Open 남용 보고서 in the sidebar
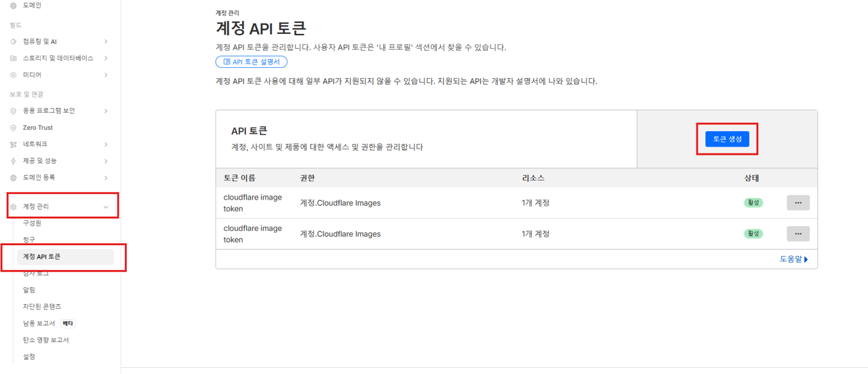Image resolution: width=868 pixels, height=374 pixels. (39, 323)
